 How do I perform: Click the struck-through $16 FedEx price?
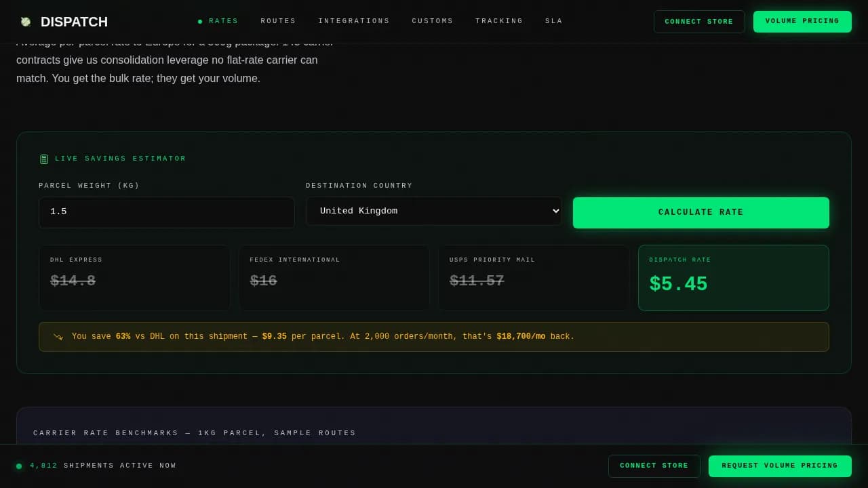[x=264, y=281]
